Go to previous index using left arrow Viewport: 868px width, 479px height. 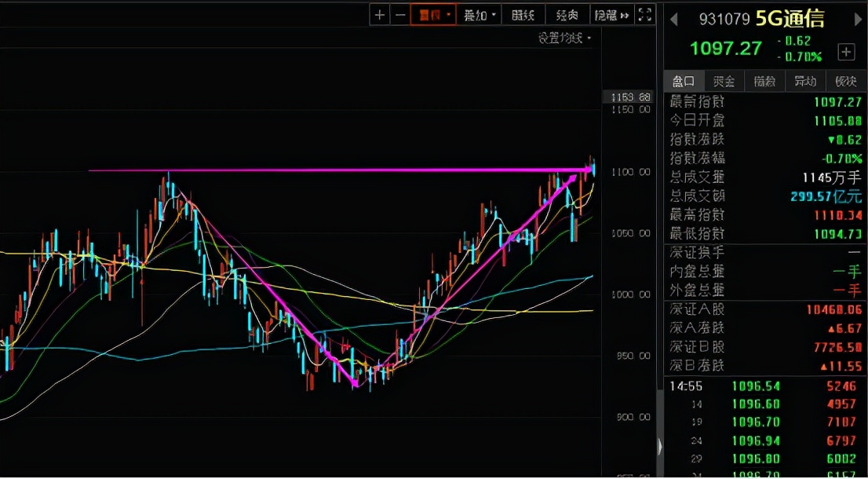point(674,17)
